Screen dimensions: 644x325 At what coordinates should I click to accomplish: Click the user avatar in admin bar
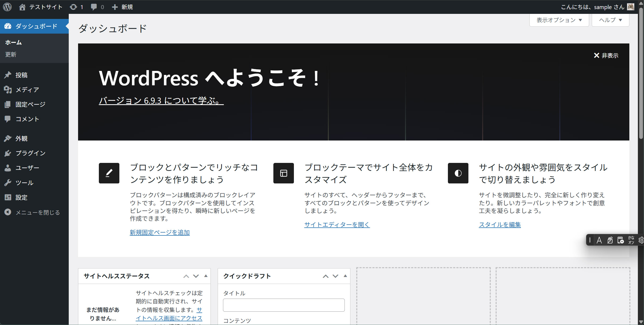click(x=631, y=7)
